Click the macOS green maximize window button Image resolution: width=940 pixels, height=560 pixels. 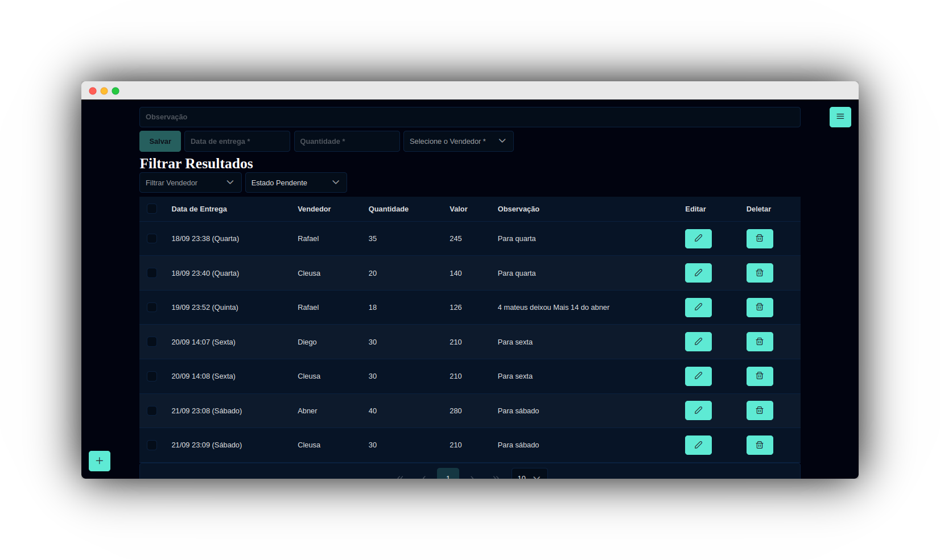click(116, 91)
